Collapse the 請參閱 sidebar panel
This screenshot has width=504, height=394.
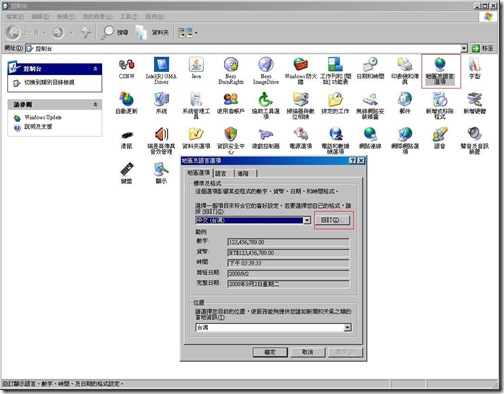(95, 105)
